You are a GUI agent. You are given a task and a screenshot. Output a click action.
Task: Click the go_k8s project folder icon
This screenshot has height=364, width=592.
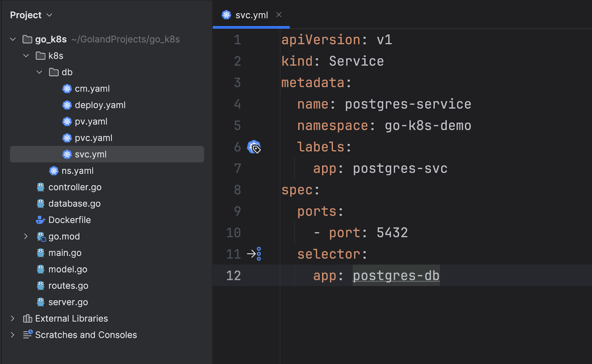point(27,39)
